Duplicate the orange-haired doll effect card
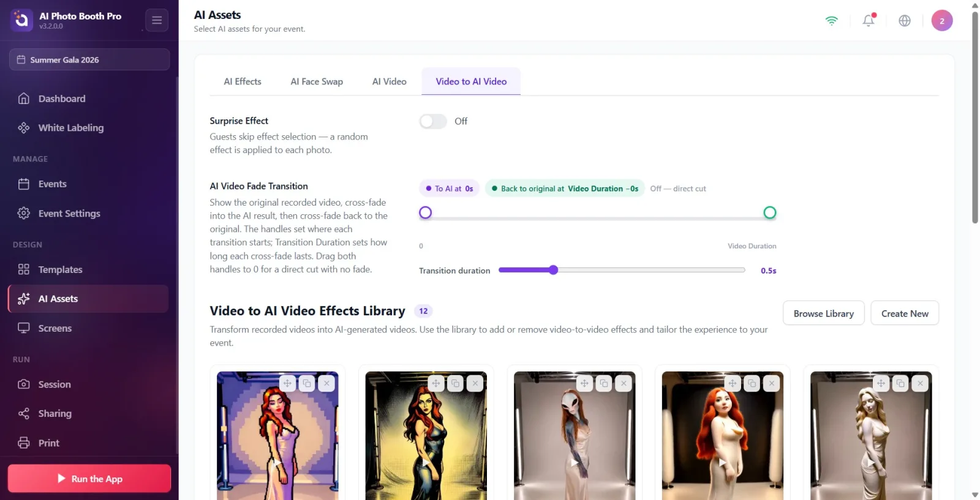This screenshot has height=500, width=980. [x=752, y=383]
